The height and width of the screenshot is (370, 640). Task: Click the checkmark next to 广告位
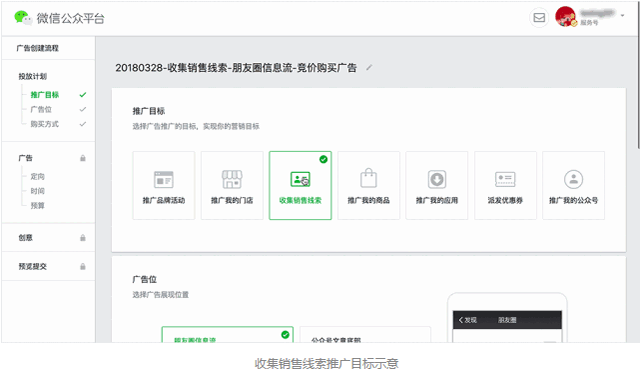tap(83, 109)
